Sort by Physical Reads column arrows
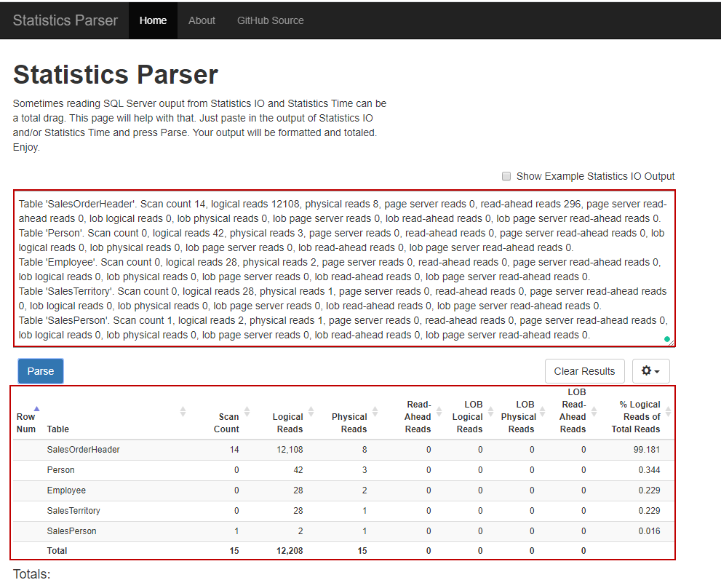This screenshot has height=588, width=721. click(375, 411)
